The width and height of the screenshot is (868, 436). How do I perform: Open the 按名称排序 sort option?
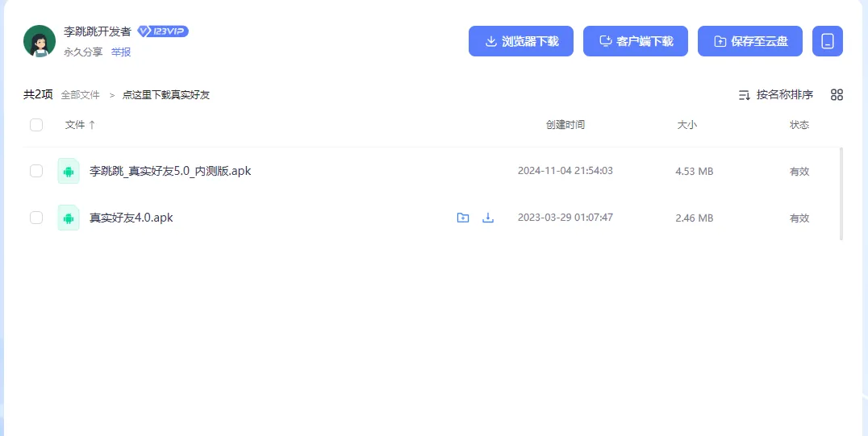(776, 94)
